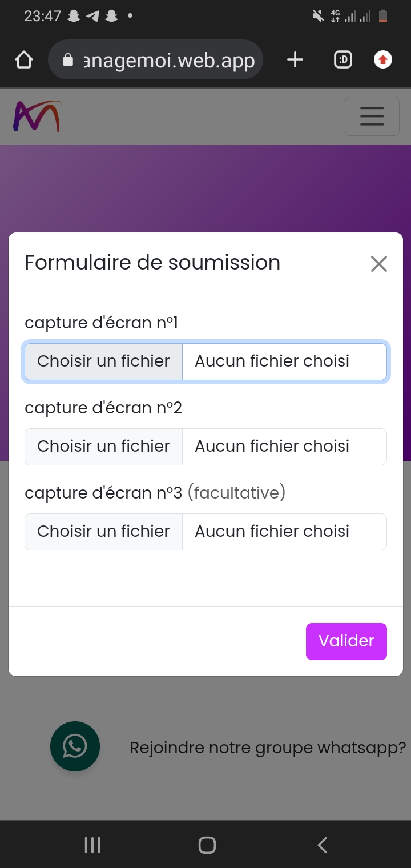Screen dimensions: 411x868
Task: Click the site logo in header
Action: pos(37,116)
